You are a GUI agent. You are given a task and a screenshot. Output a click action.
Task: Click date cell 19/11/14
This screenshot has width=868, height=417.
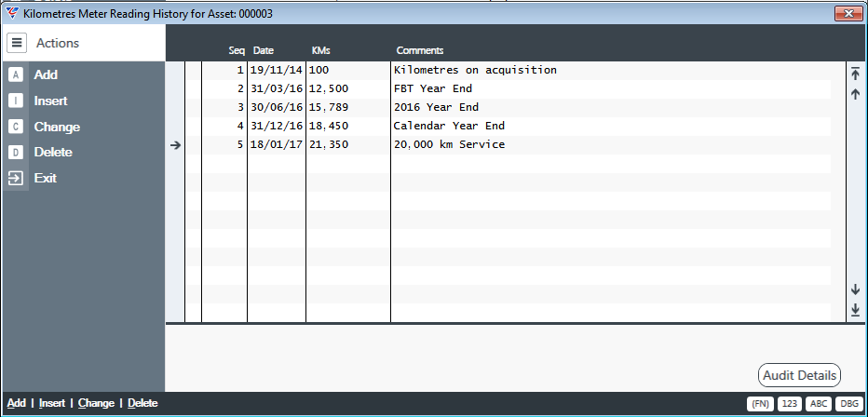pos(277,70)
